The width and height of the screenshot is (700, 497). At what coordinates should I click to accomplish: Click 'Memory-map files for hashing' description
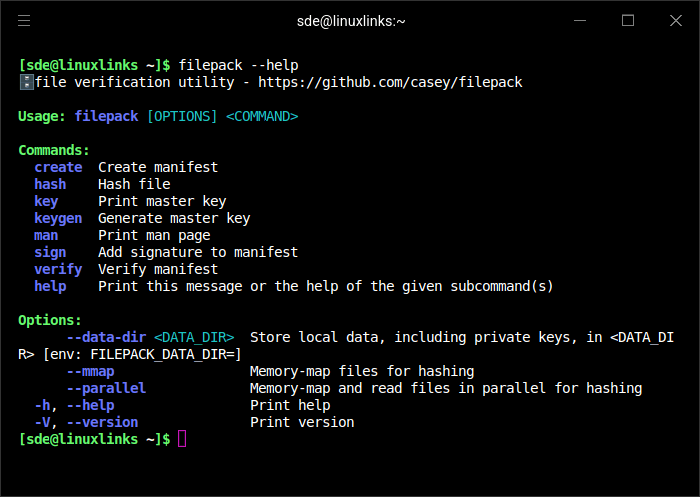(x=362, y=371)
